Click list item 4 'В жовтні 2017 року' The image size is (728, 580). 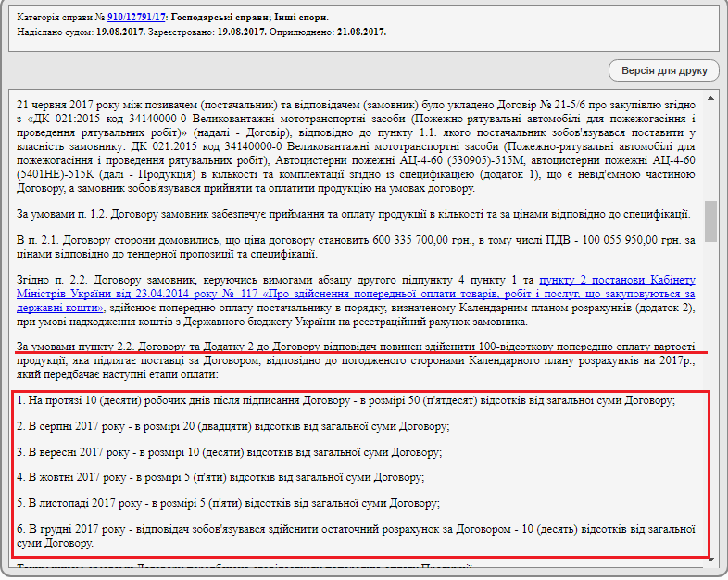[220, 478]
